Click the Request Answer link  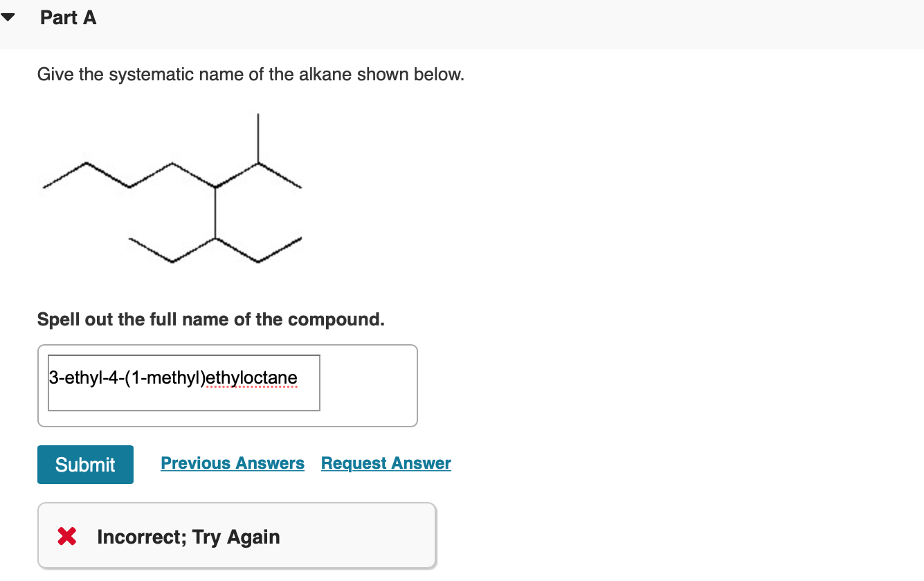pyautogui.click(x=386, y=463)
